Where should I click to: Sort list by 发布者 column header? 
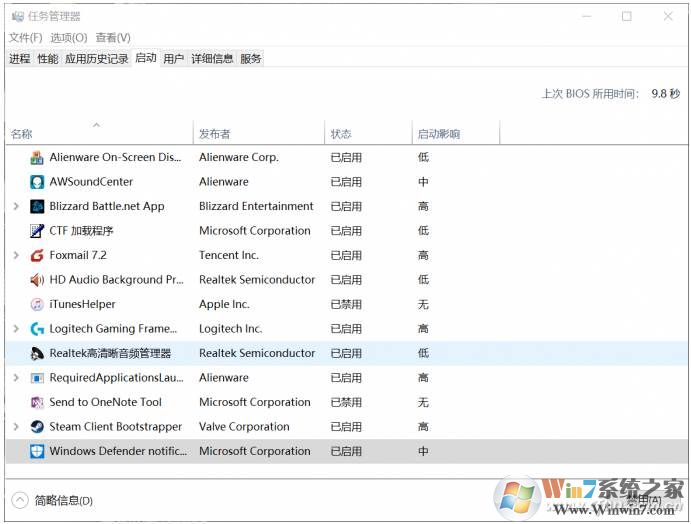tap(215, 134)
